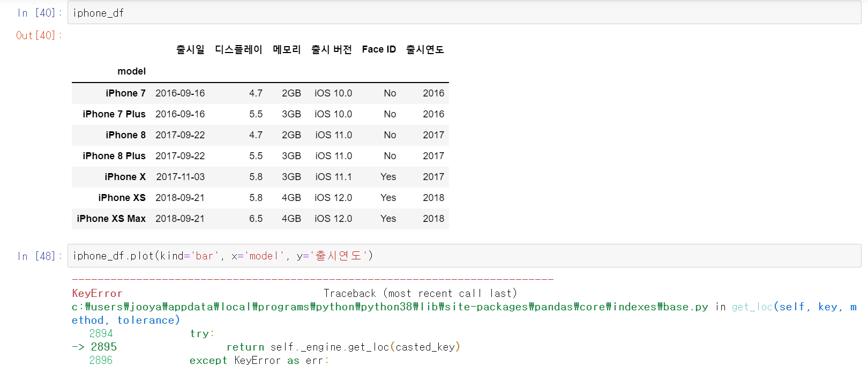
Task: Click traceback line number 2896
Action: 101,360
